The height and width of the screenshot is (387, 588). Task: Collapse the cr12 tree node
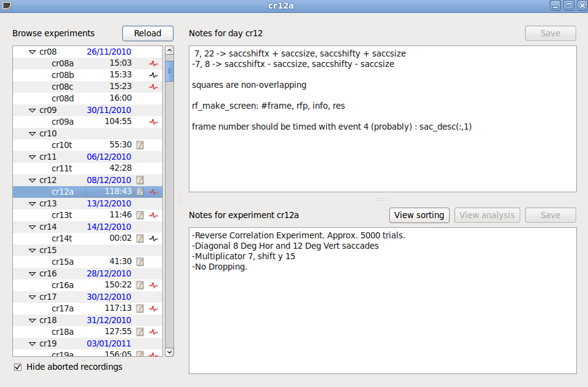[x=32, y=181]
